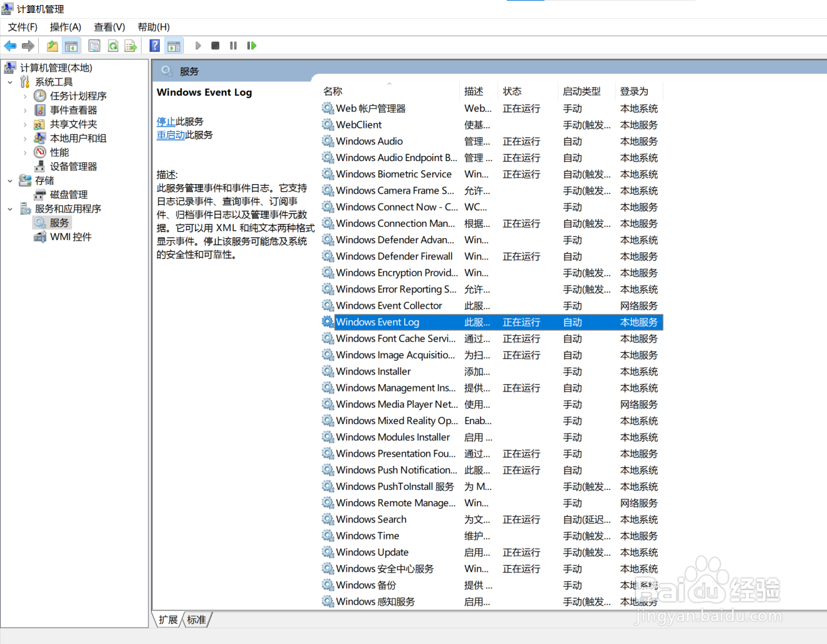The image size is (827, 644).
Task: Sort by the 状态 column header
Action: pyautogui.click(x=528, y=91)
